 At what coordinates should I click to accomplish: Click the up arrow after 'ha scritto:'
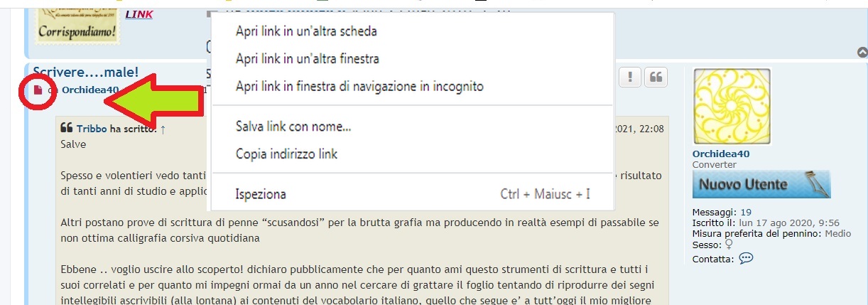click(163, 129)
